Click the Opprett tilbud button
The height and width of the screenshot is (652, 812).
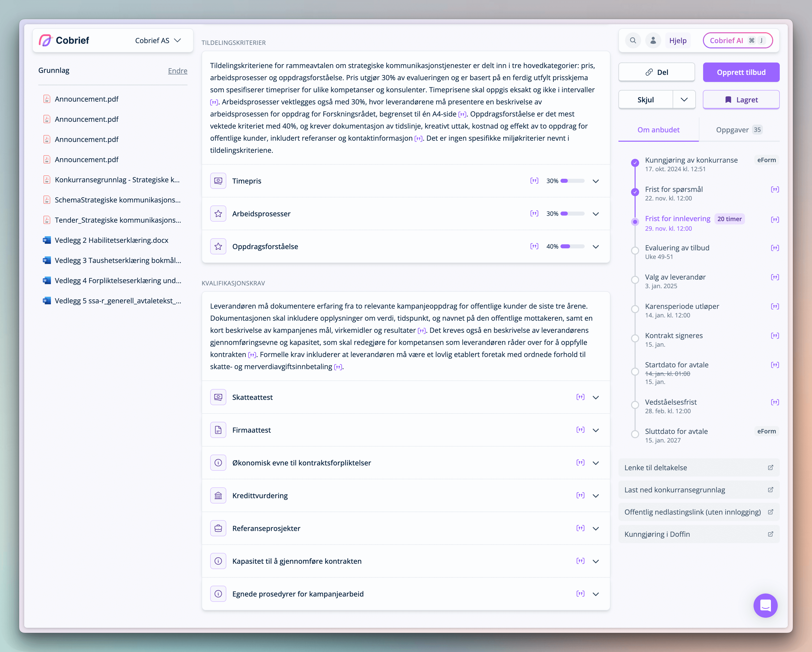pos(741,72)
